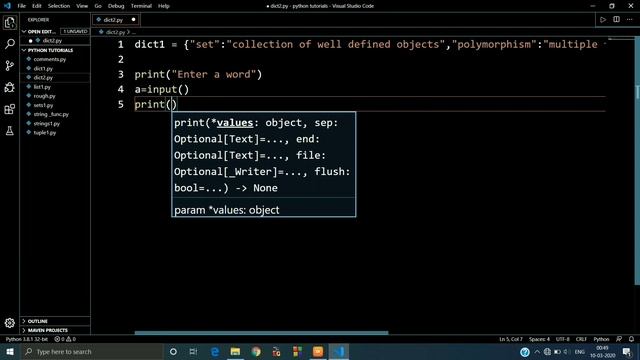Select dict2.py under Open Editors
640x360 pixels.
(52, 40)
